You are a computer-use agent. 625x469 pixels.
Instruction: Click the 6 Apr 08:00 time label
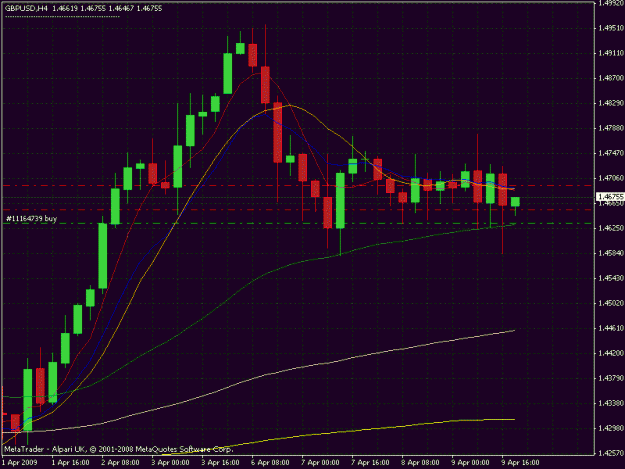point(270,463)
